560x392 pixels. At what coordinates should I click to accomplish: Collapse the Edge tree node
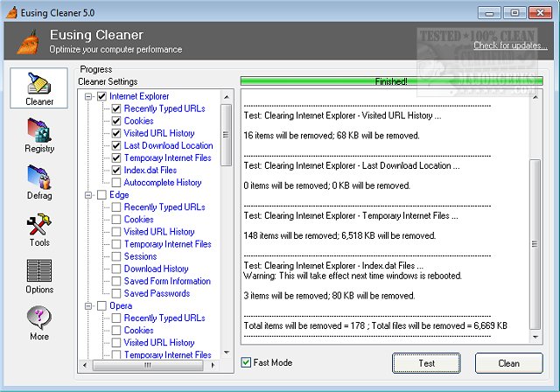89,195
